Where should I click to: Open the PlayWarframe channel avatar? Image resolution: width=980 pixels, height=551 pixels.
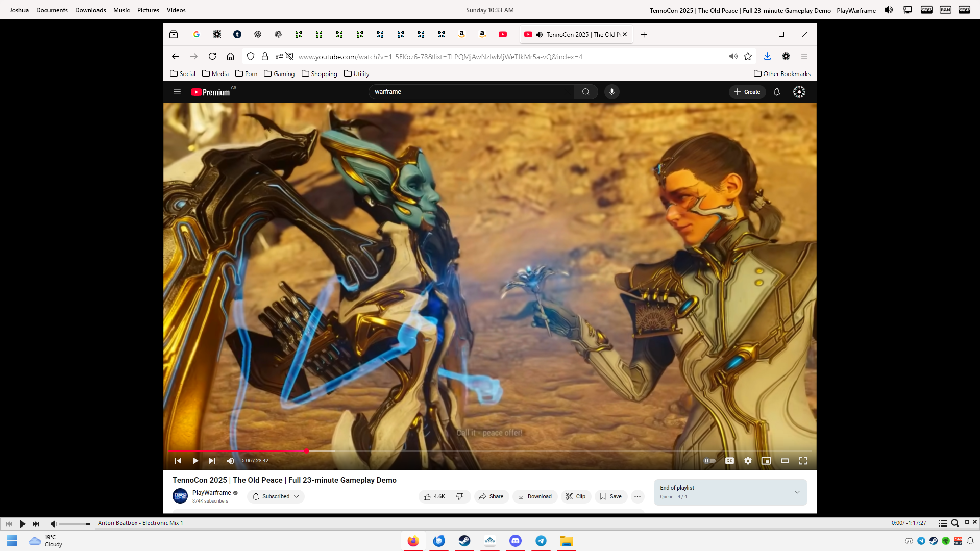180,496
